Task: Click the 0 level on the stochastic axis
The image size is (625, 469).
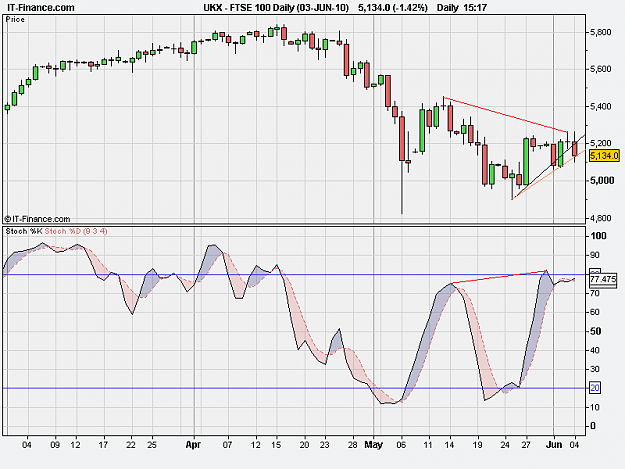Action: [593, 426]
